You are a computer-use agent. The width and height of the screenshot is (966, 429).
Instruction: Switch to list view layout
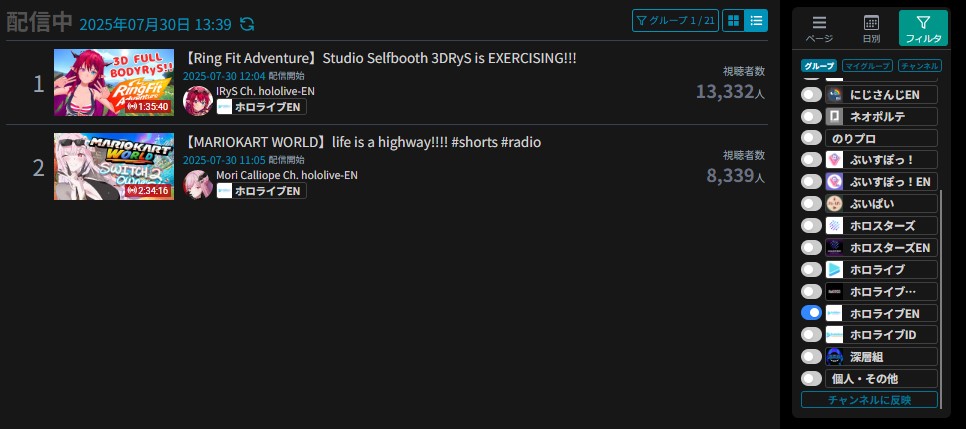(757, 20)
